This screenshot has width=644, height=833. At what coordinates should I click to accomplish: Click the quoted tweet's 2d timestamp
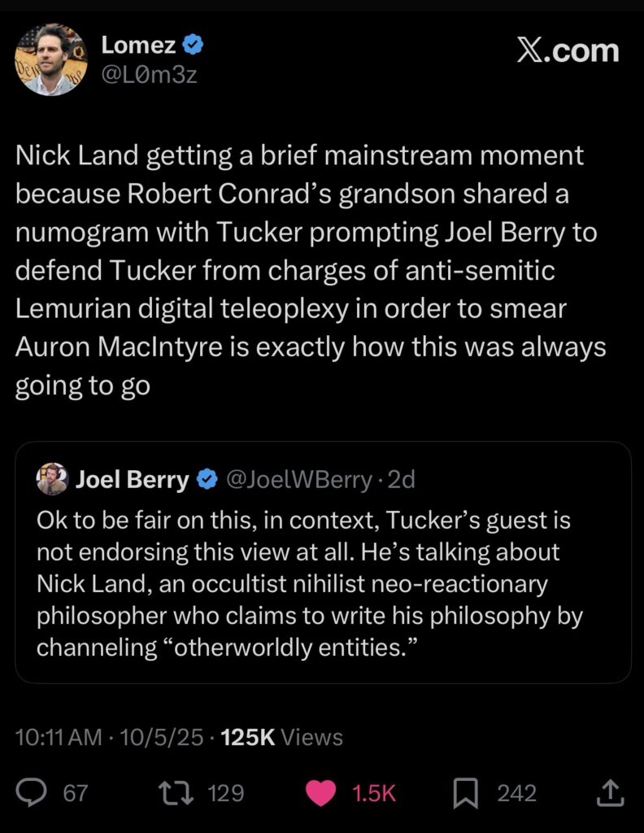pyautogui.click(x=402, y=480)
